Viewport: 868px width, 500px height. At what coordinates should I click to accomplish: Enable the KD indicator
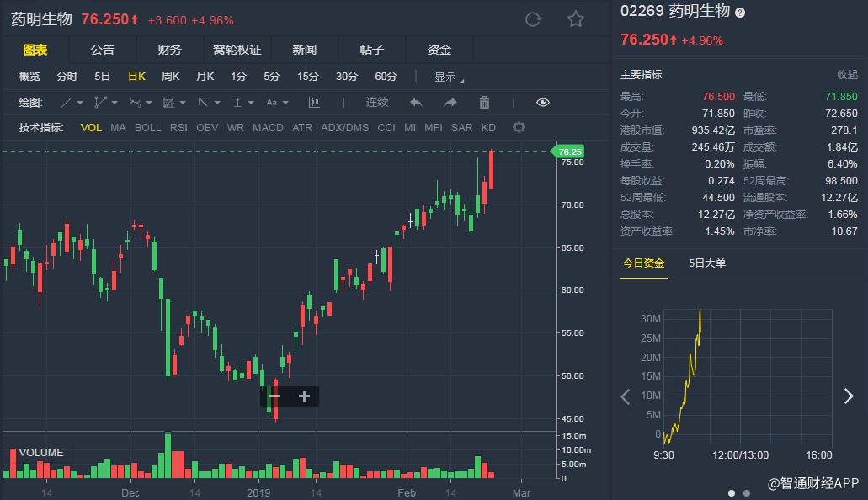[488, 128]
